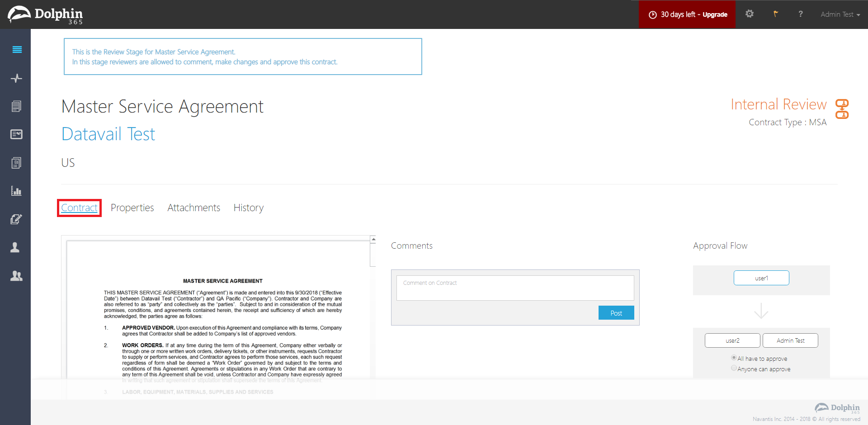This screenshot has width=868, height=425.
Task: Open the single user icon in the sidebar
Action: pos(15,247)
